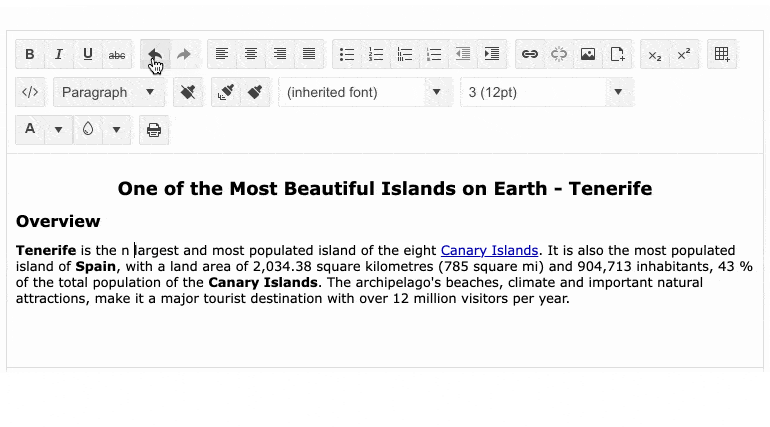The height and width of the screenshot is (427, 770).
Task: Print the document using the printer icon
Action: coord(154,130)
